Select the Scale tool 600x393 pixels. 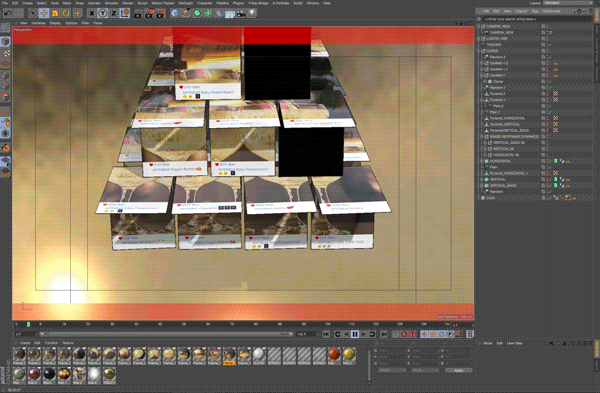coord(55,13)
